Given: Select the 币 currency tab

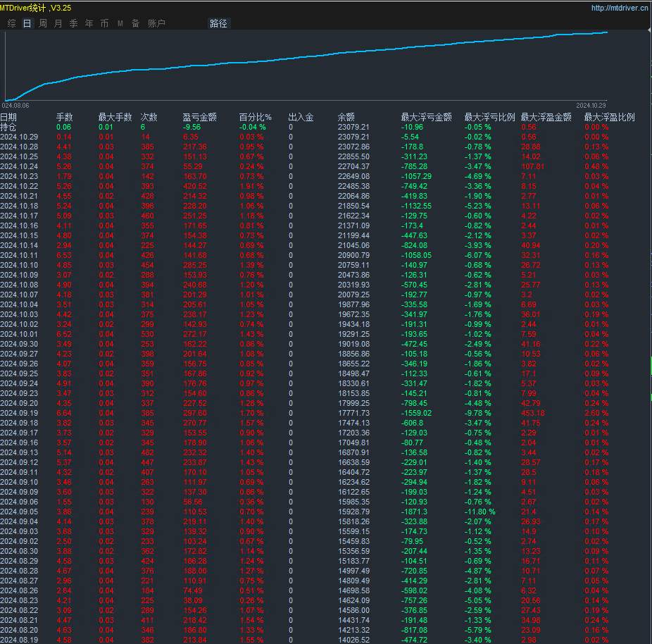Looking at the screenshot, I should (104, 23).
